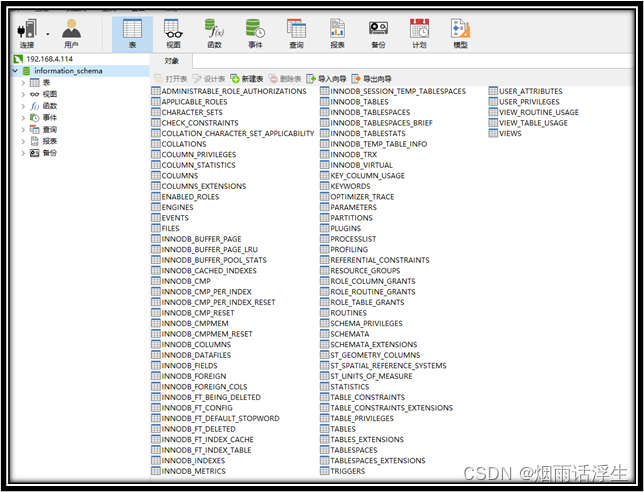
Task: Click table icon beside STATISTICS
Action: click(324, 386)
